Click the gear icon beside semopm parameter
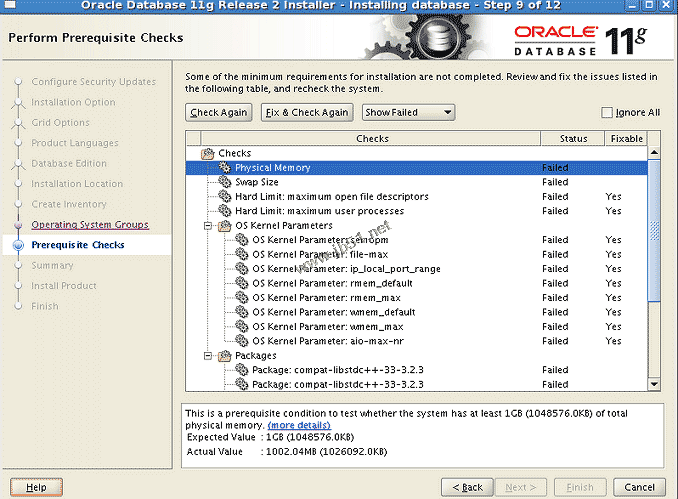 click(241, 240)
